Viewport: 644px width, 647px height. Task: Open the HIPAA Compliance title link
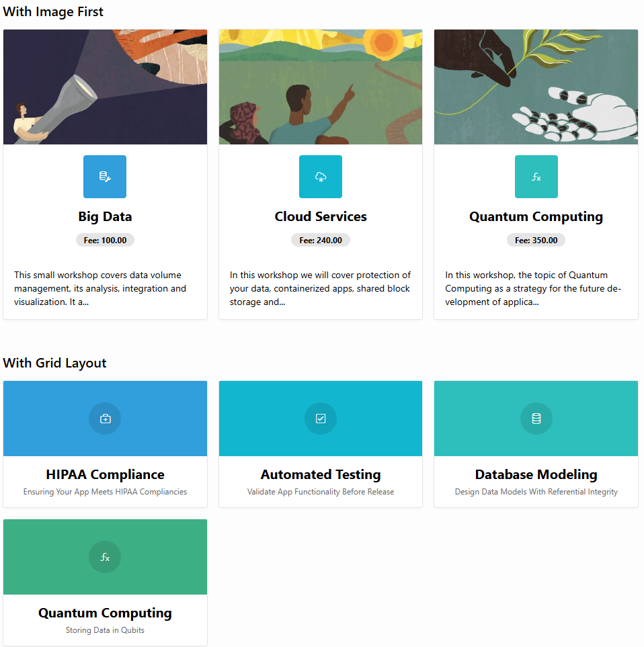coord(105,474)
